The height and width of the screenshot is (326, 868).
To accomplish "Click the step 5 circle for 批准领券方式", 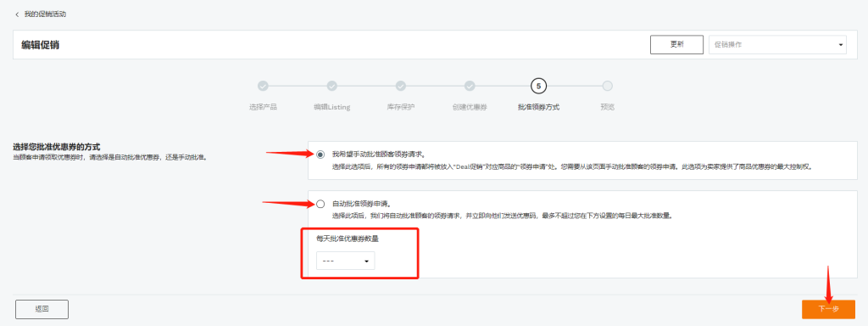I will pos(538,86).
